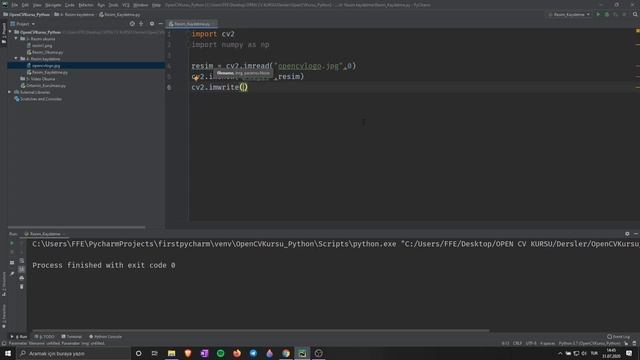Click the Debug bug icon in toolbar
The height and width of the screenshot is (360, 640).
pyautogui.click(x=607, y=15)
